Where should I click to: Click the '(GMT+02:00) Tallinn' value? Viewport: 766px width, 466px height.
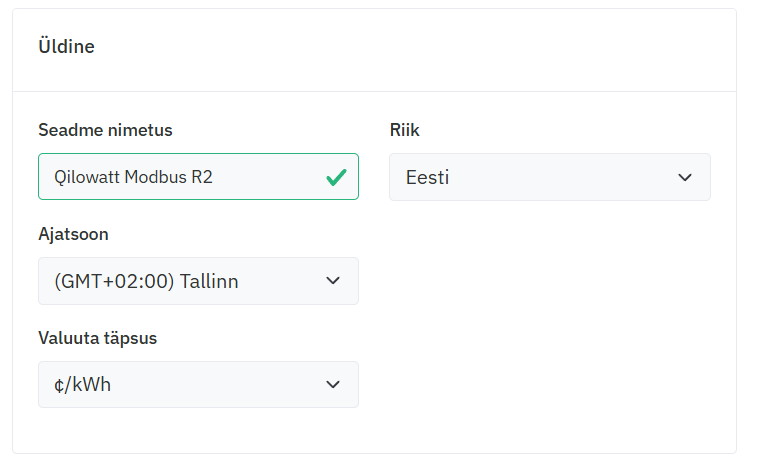click(x=146, y=281)
